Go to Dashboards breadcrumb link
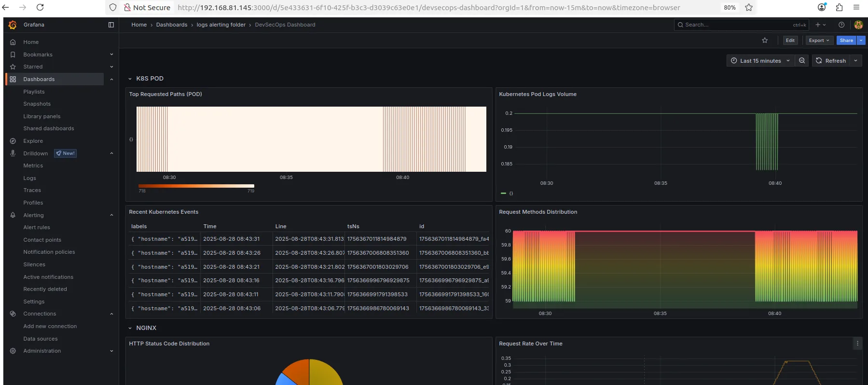This screenshot has height=385, width=868. coord(172,25)
